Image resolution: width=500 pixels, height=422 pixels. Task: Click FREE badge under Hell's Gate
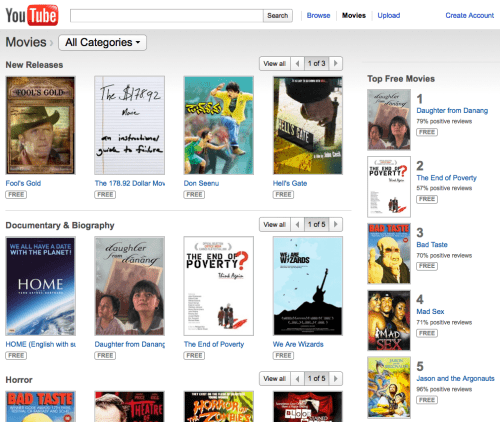coord(283,195)
